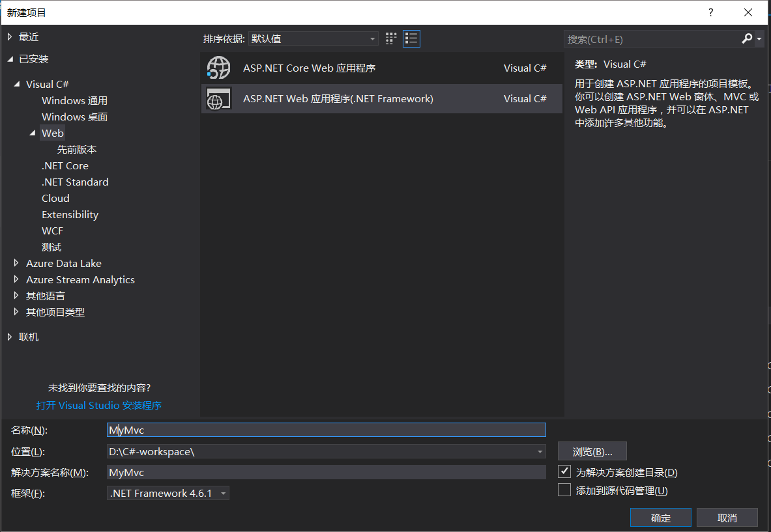Click the location path text field
771x532 pixels.
(321, 451)
